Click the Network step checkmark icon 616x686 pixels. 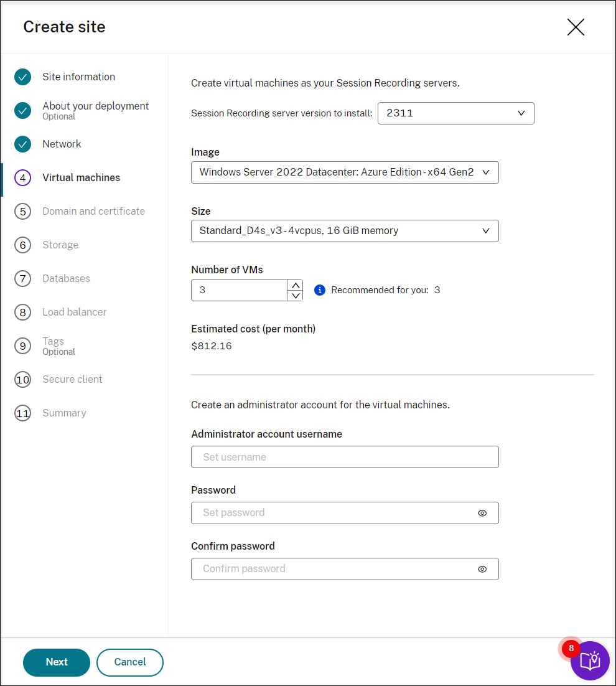coord(22,144)
